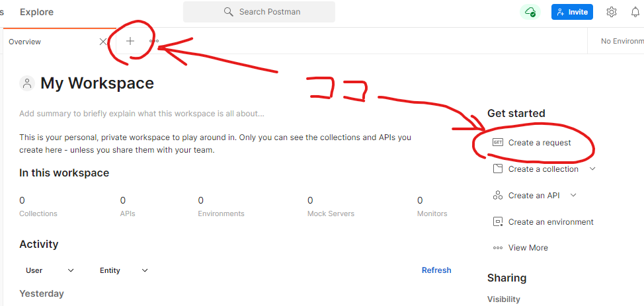644x306 pixels.
Task: Click the Create an environment link
Action: tap(551, 222)
